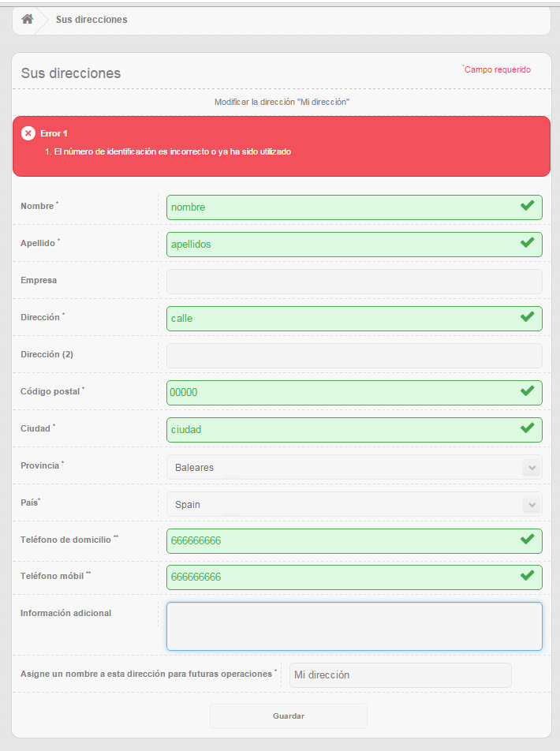Click the checkmark in the Nombre field

coord(527,206)
